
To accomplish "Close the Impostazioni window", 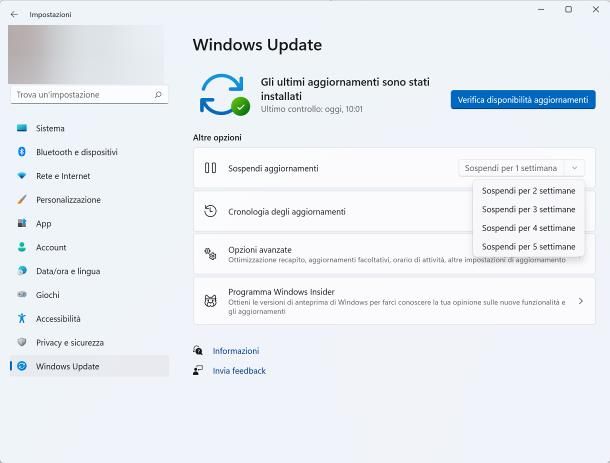I will pos(596,9).
